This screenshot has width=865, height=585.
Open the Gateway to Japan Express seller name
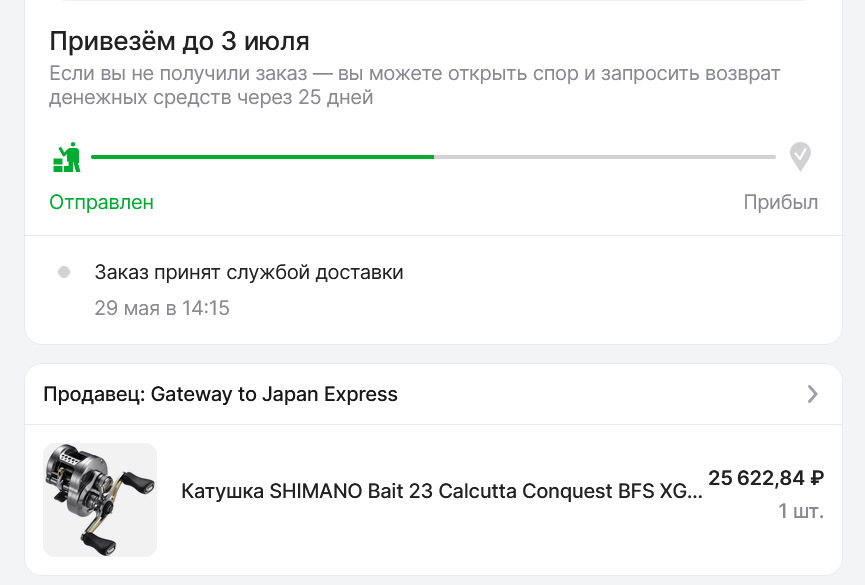click(274, 394)
